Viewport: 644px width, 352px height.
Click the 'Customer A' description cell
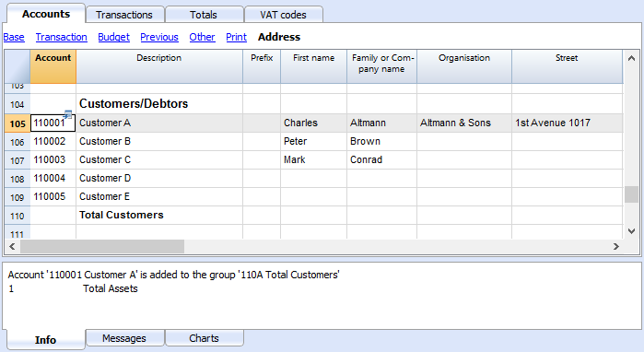point(159,123)
